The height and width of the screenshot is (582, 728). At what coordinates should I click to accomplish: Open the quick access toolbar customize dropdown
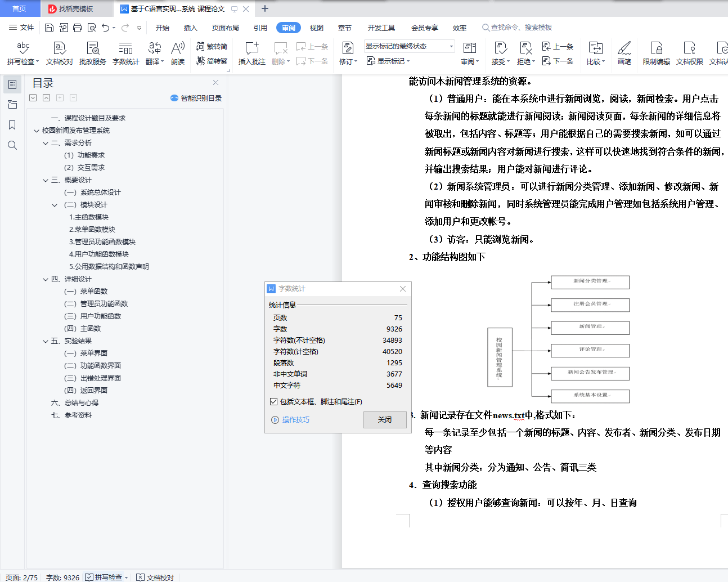139,28
